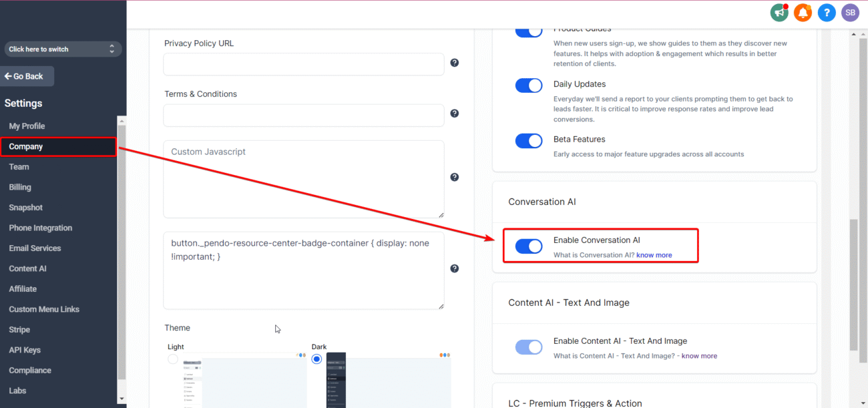Viewport: 868px width, 408px height.
Task: Enable the Content AI - Text And Image toggle
Action: pyautogui.click(x=529, y=347)
